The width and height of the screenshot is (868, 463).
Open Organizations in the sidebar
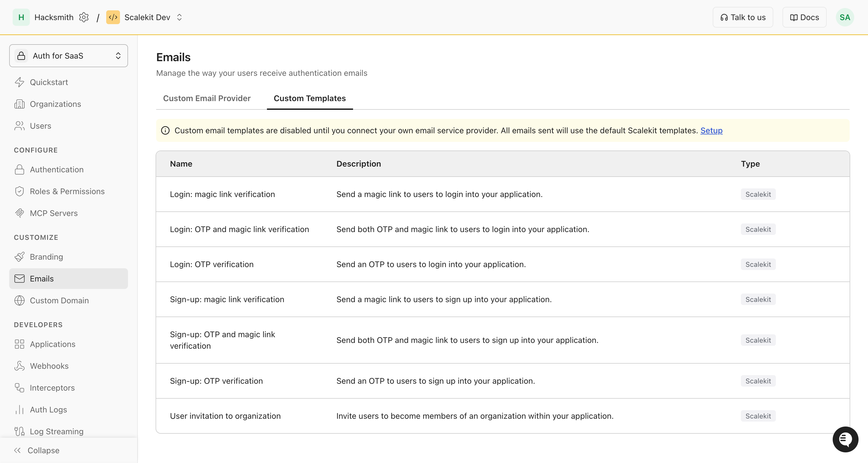(x=68, y=104)
